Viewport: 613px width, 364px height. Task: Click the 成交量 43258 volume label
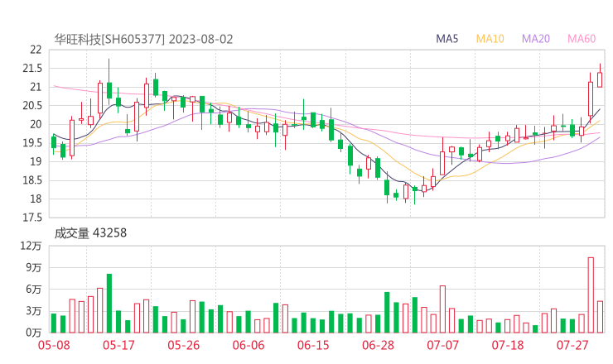click(x=90, y=233)
